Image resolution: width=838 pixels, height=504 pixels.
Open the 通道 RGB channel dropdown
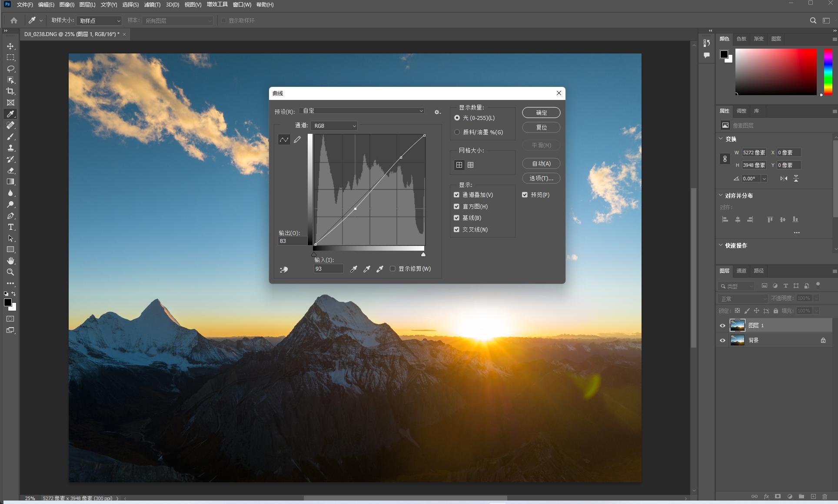334,126
